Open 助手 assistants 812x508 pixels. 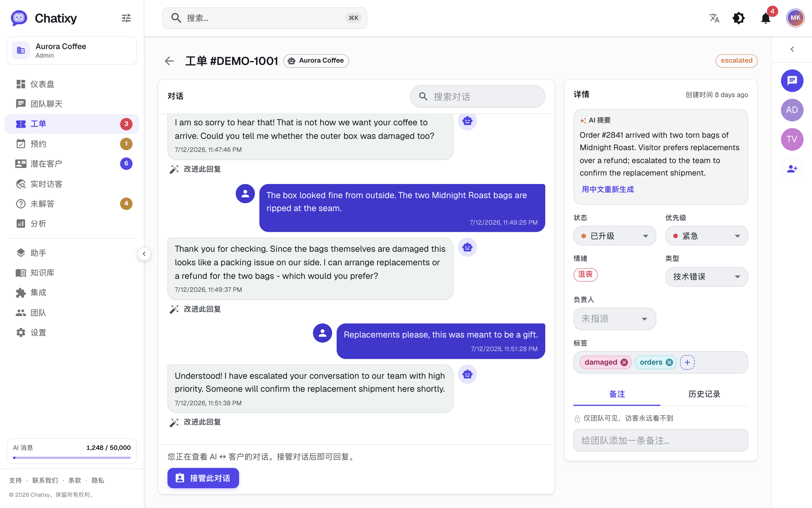pos(72,253)
